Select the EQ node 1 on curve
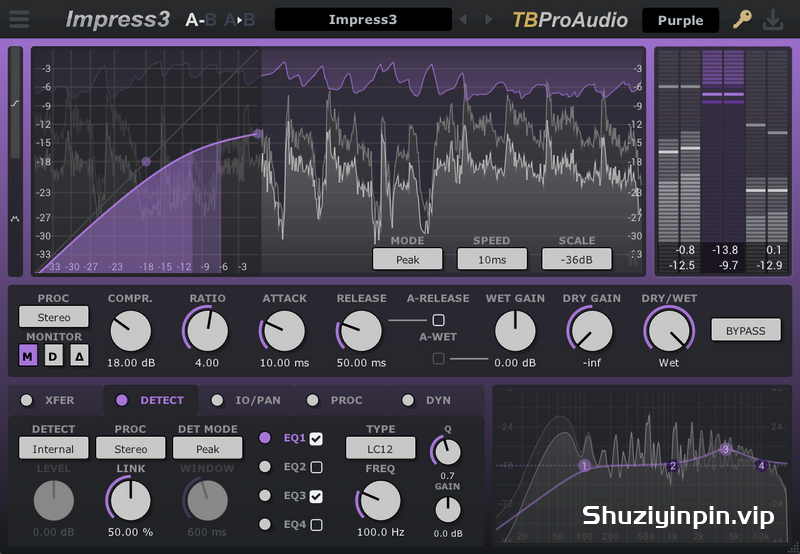The image size is (800, 554). pos(585,465)
